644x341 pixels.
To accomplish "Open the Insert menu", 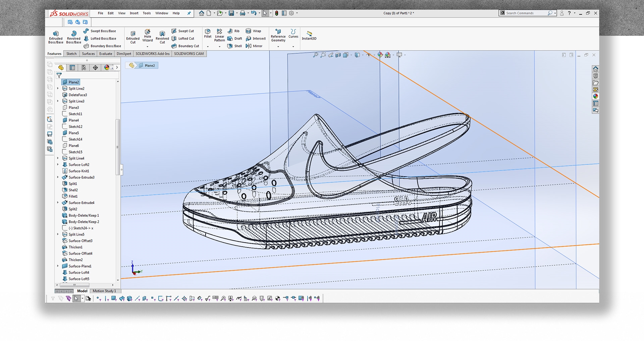I will click(x=134, y=13).
